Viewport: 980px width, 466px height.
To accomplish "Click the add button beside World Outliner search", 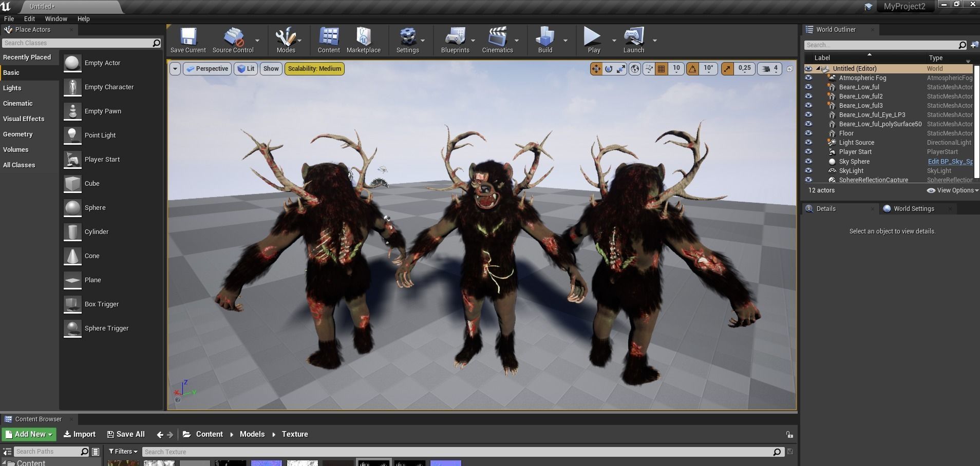I will pos(974,45).
